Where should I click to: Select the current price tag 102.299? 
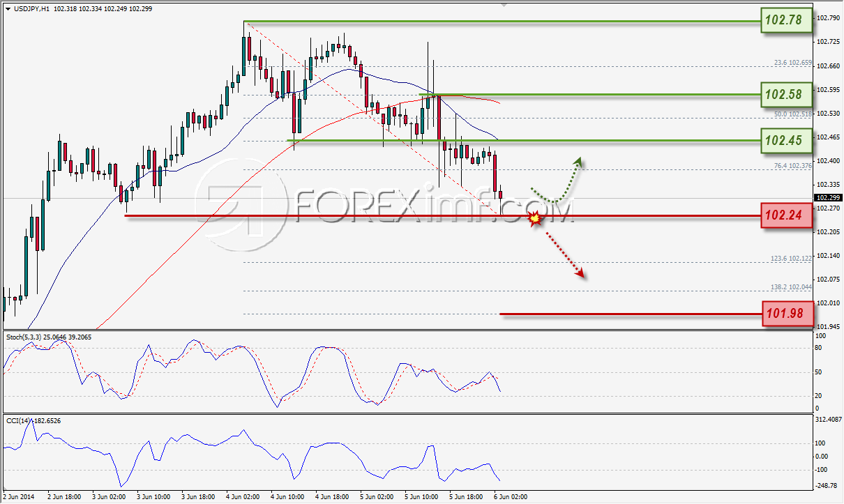(x=828, y=198)
